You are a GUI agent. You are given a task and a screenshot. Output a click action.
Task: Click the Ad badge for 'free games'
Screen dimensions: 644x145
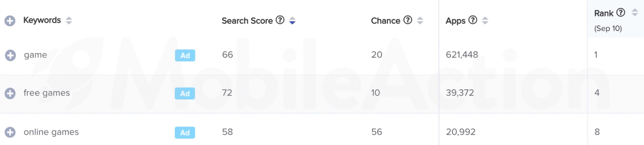tap(185, 93)
